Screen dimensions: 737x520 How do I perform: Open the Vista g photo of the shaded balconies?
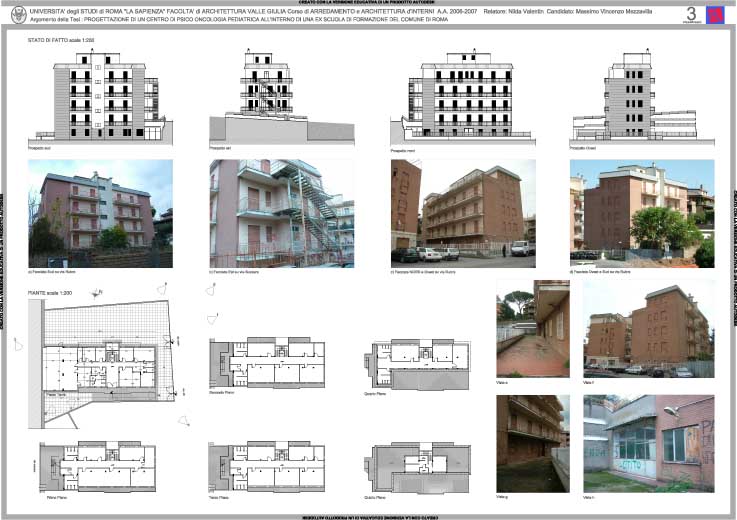533,443
